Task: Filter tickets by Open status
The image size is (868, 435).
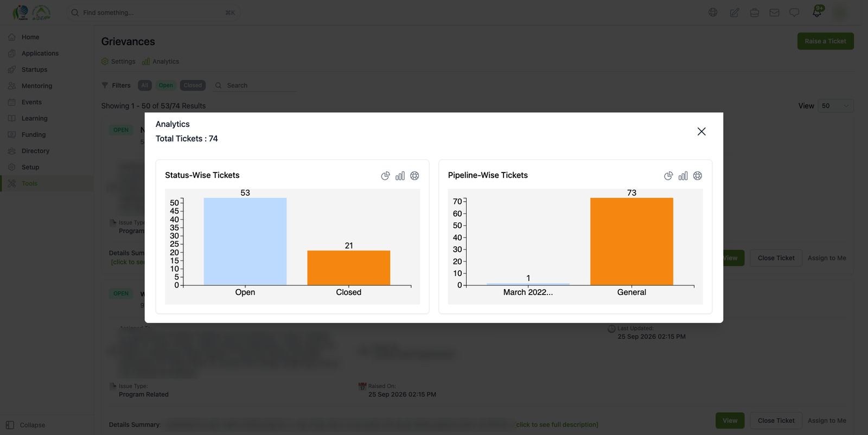Action: tap(165, 85)
